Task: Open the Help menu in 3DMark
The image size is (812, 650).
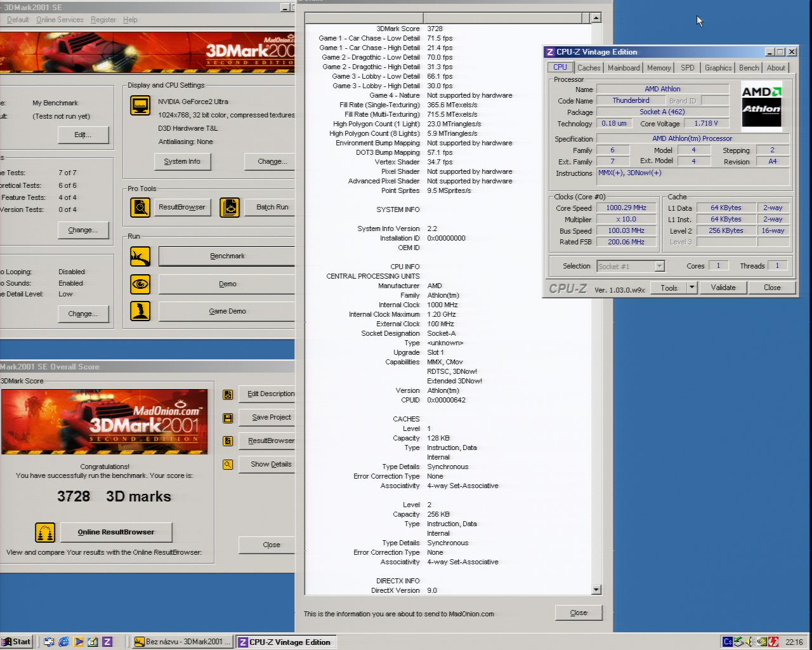Action: tap(130, 20)
